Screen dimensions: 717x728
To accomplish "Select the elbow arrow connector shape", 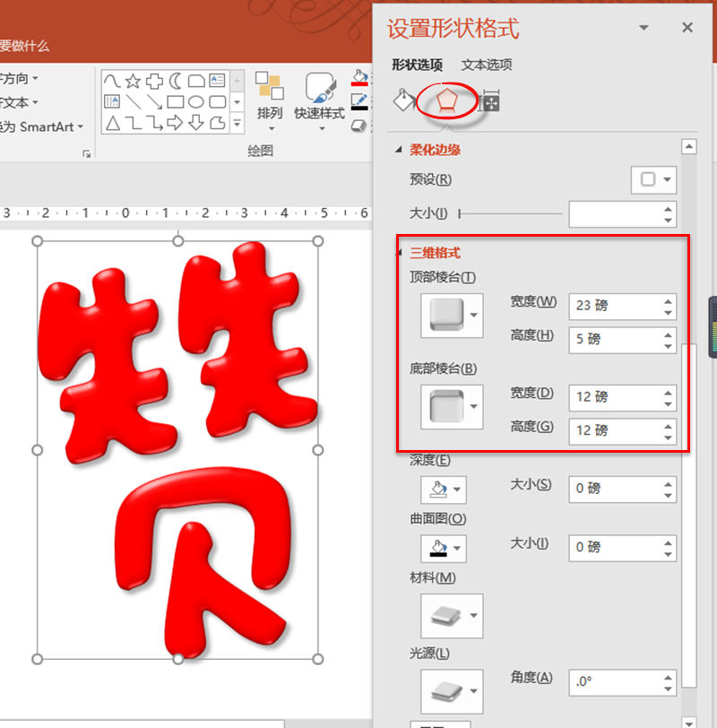I will click(x=154, y=123).
